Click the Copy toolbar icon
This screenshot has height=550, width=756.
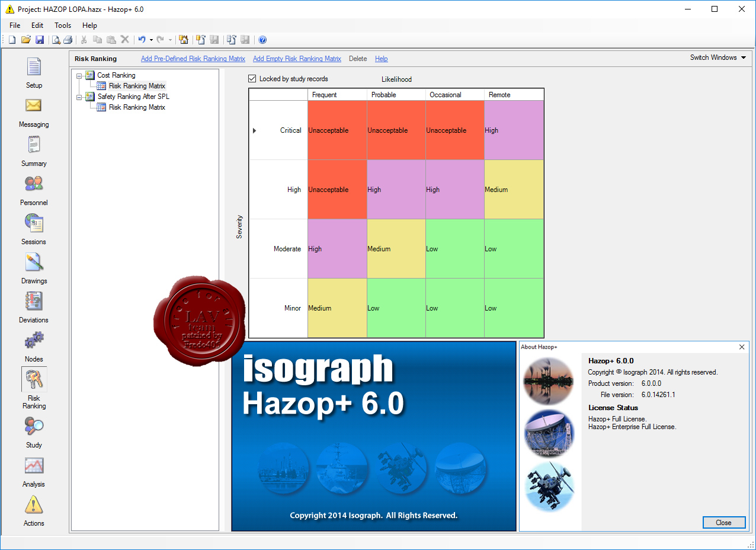98,40
